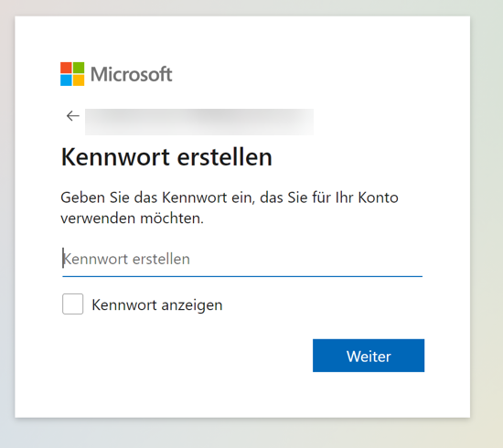
Task: Click the gradient background outside the dialog
Action: (x=487, y=225)
